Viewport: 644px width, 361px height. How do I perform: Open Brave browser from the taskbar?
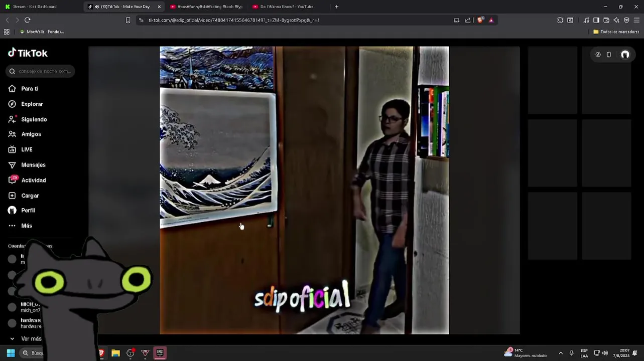click(101, 353)
